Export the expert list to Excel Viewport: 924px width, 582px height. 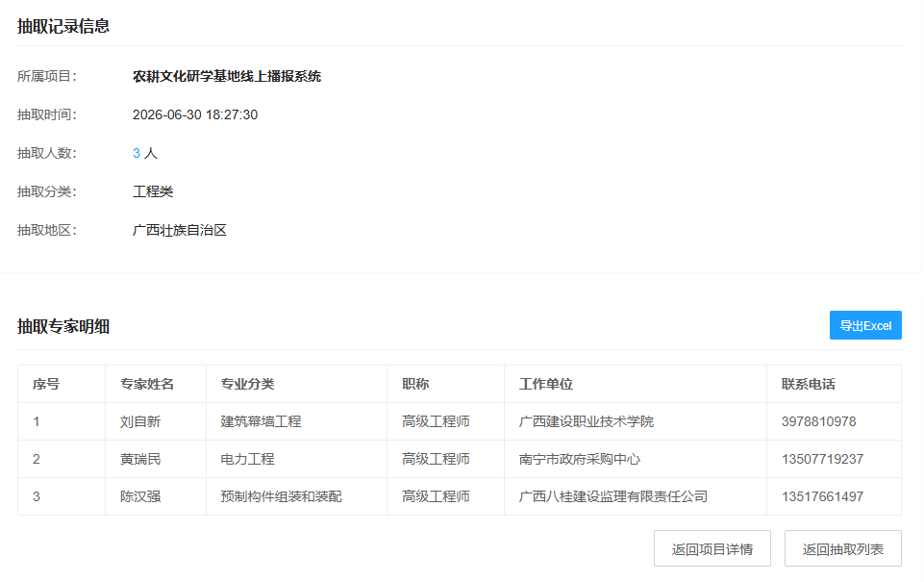pos(865,325)
